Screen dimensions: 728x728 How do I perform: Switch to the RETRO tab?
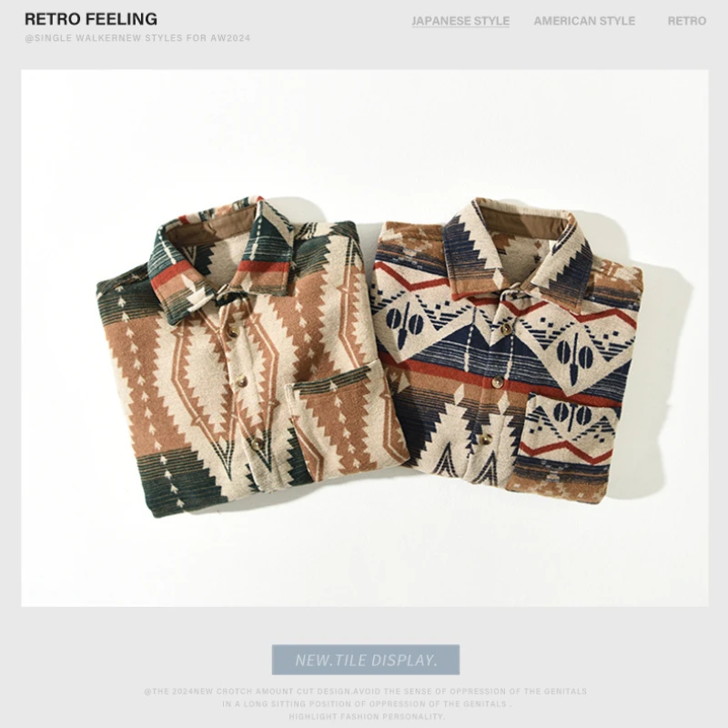pyautogui.click(x=687, y=21)
